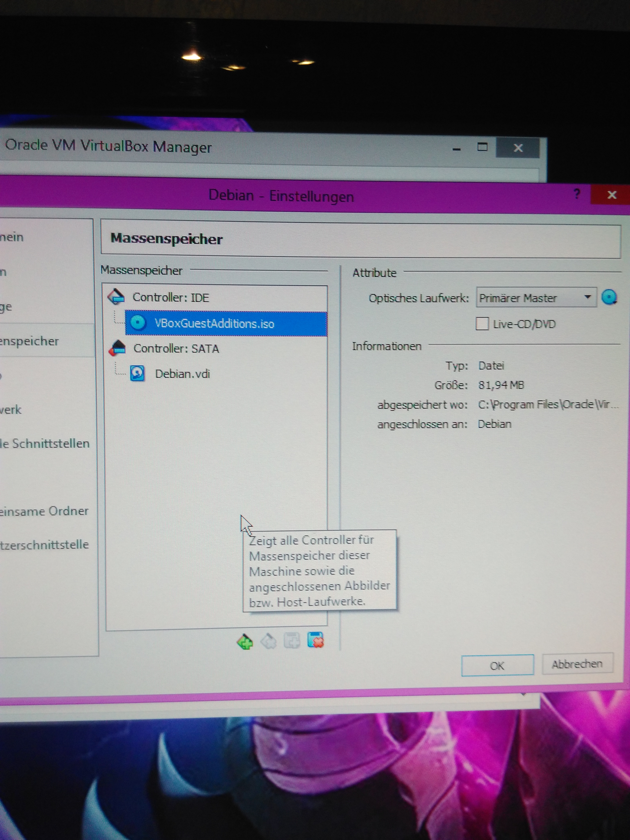Select the Controller: SATA tree entry
This screenshot has width=630, height=840.
[x=176, y=348]
